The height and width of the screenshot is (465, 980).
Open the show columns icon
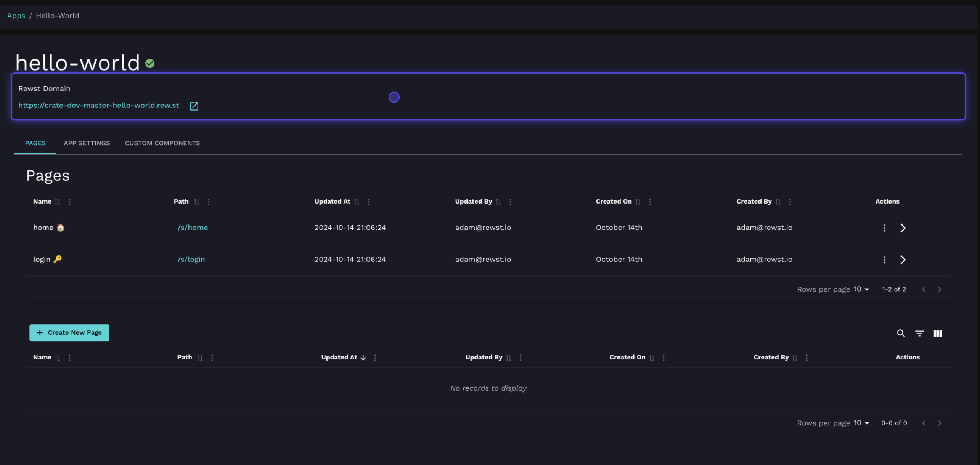[938, 334]
